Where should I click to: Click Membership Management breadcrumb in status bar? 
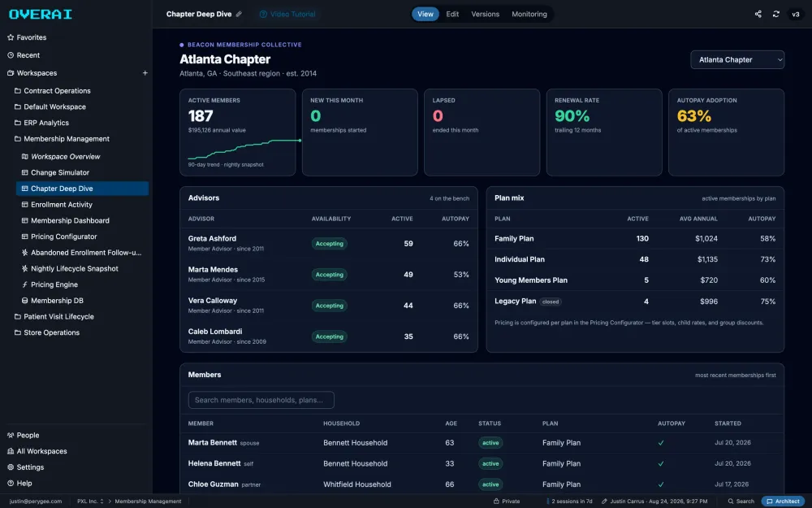click(x=148, y=501)
